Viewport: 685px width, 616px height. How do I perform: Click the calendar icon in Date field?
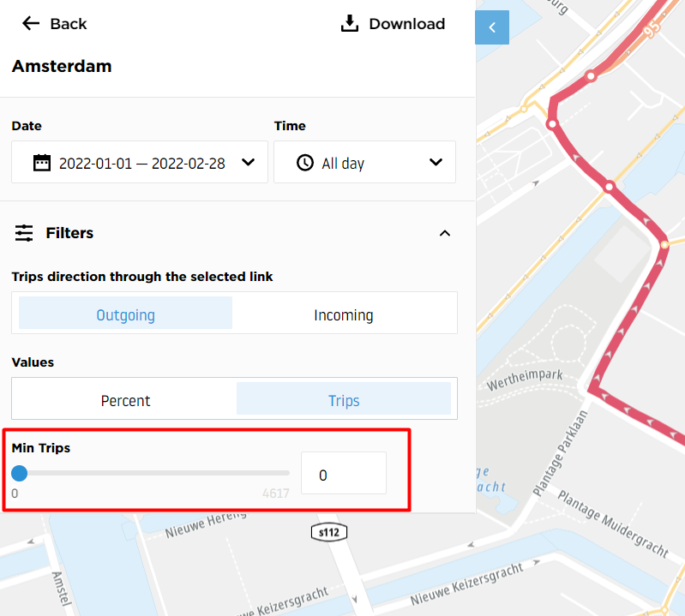tap(42, 163)
